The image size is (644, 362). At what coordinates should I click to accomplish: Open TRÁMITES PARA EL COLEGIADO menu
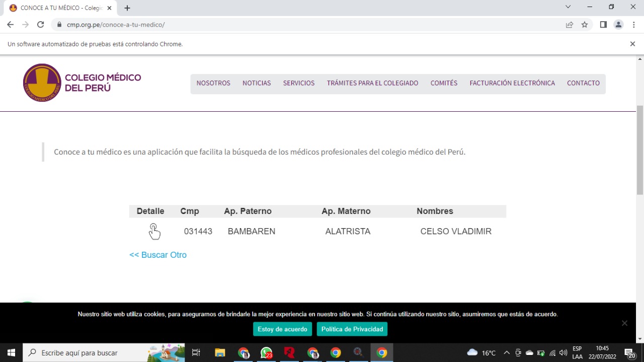pyautogui.click(x=372, y=83)
